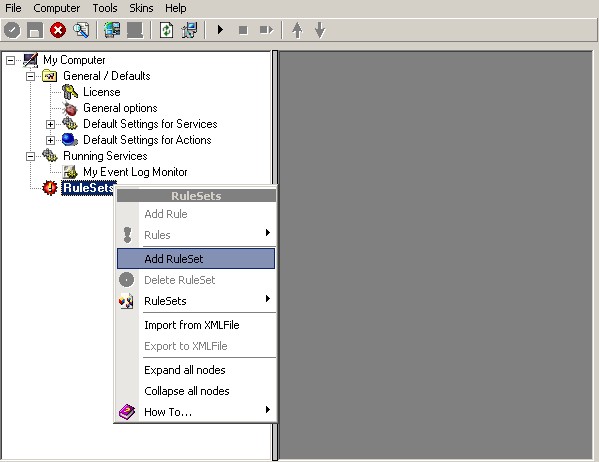Select the License tree item
The width and height of the screenshot is (599, 462).
[102, 92]
